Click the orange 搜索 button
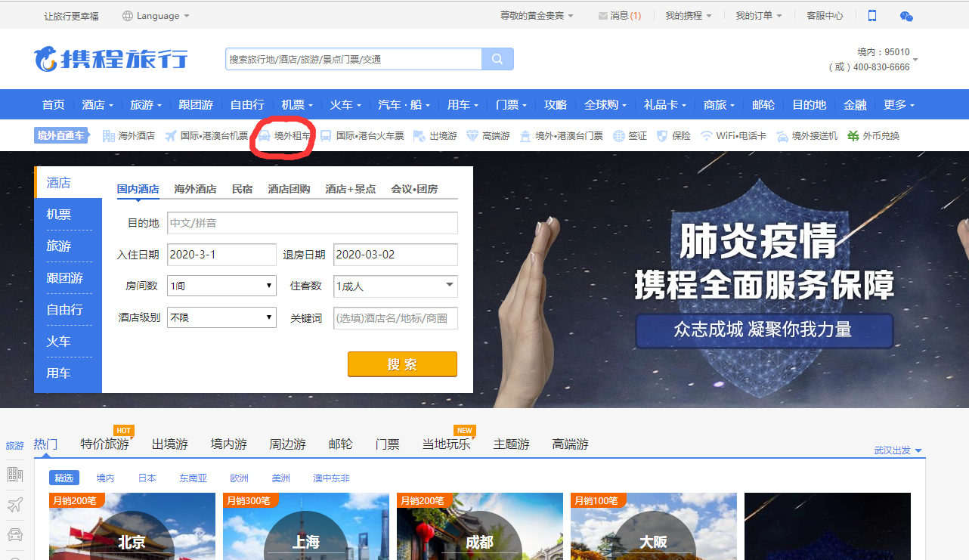Screen dimensions: 969x560 (x=402, y=364)
